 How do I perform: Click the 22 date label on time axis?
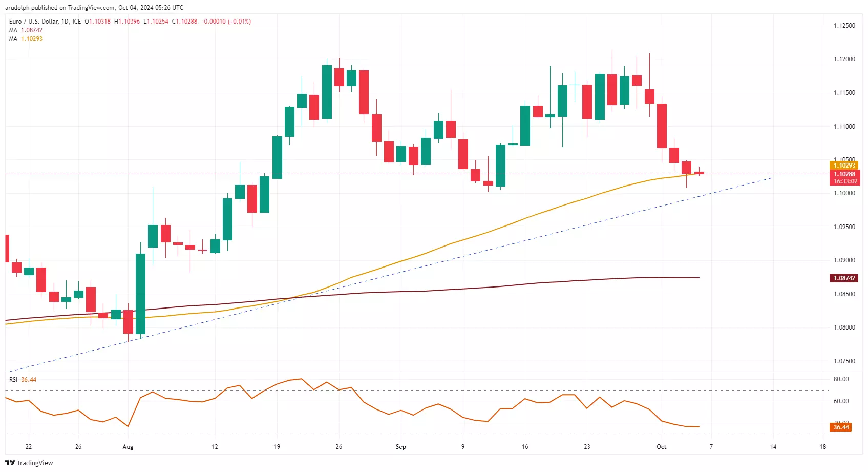(29, 447)
